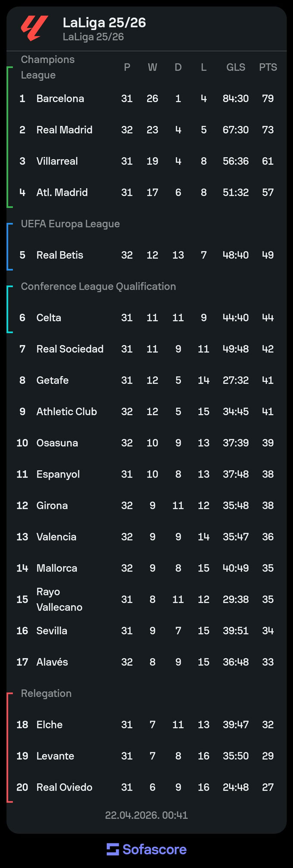The image size is (293, 868).
Task: Sort the table by the PTS column
Action: (268, 67)
